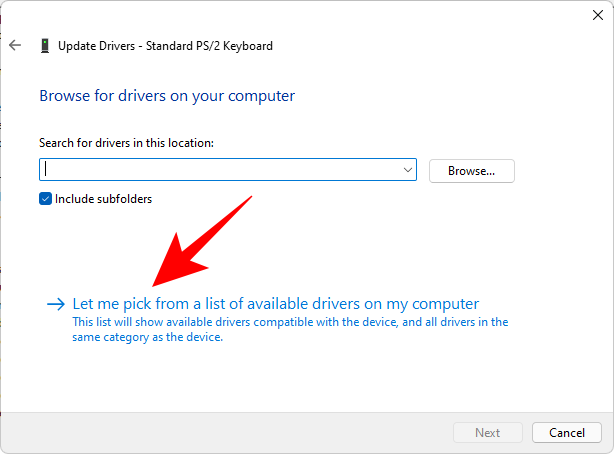Click the Browse for drivers on your computer heading
Viewport: 614px width, 454px height.
pos(167,96)
